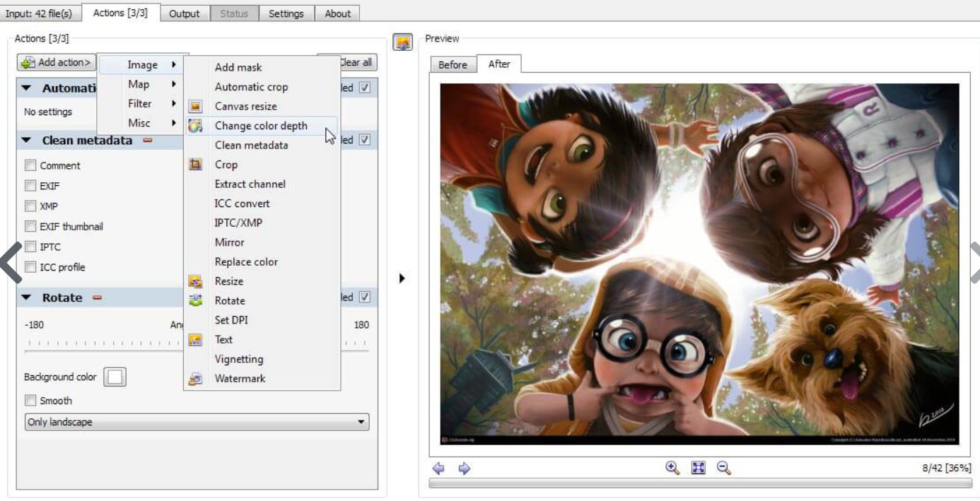Screen dimensions: 980x501
Task: Enable EXIF thumbnail cleaning
Action: tap(30, 227)
